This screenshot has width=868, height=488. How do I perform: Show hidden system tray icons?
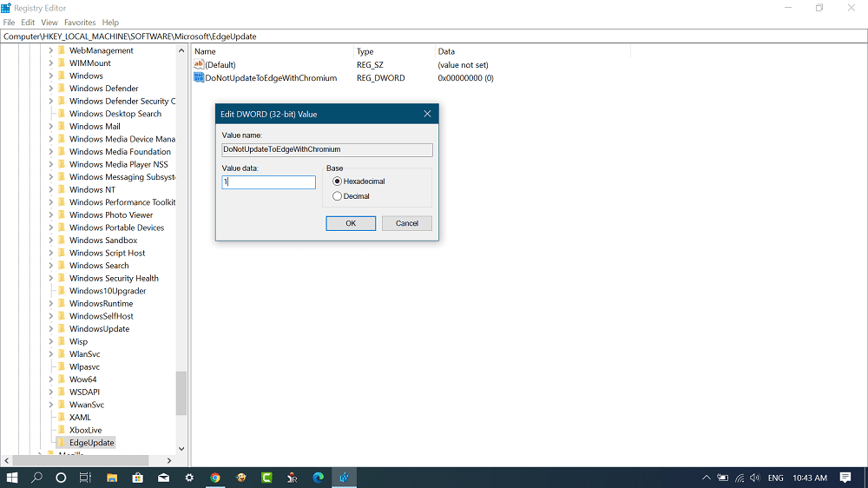pyautogui.click(x=706, y=478)
